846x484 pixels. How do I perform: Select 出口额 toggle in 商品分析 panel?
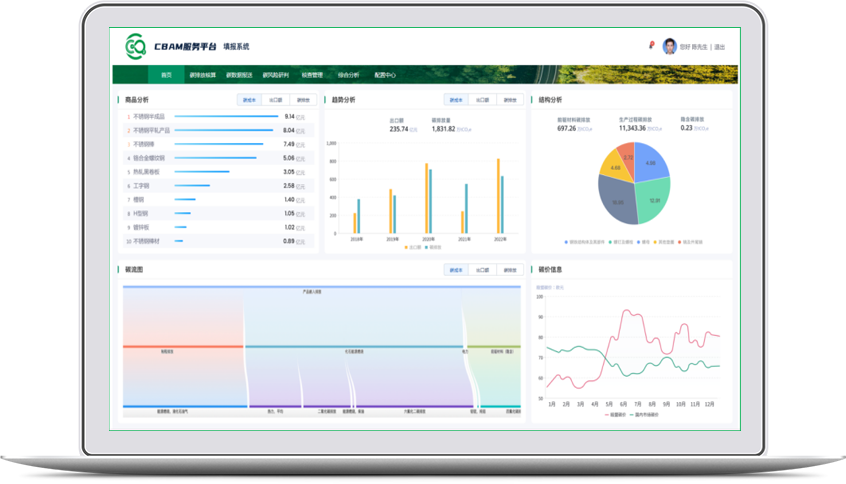pyautogui.click(x=275, y=100)
